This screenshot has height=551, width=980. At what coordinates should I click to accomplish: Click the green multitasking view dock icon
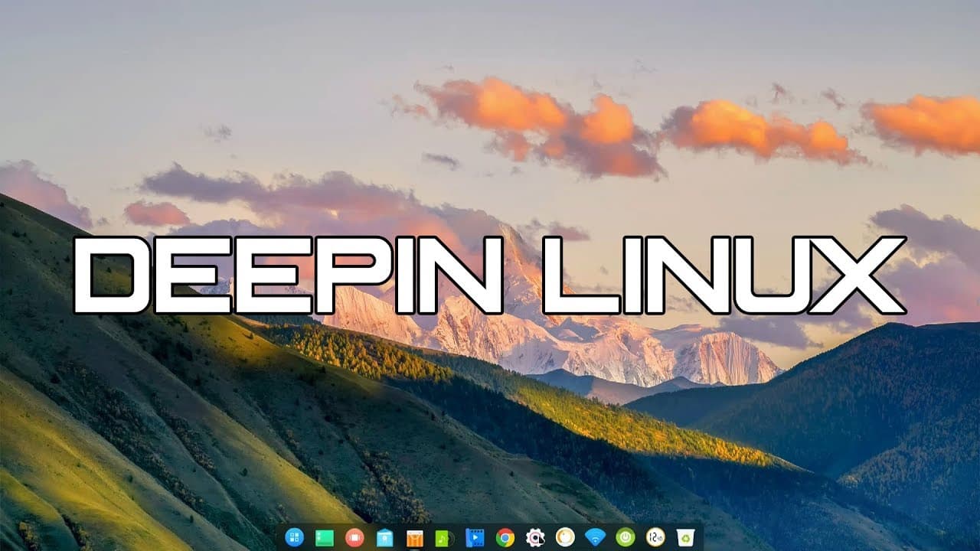point(324,537)
